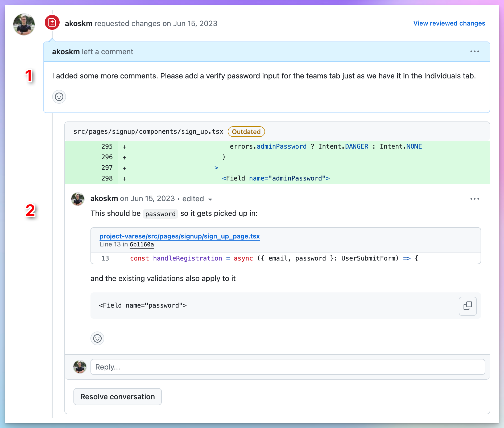Image resolution: width=504 pixels, height=428 pixels.
Task: Open View reviewed changes
Action: coord(449,23)
